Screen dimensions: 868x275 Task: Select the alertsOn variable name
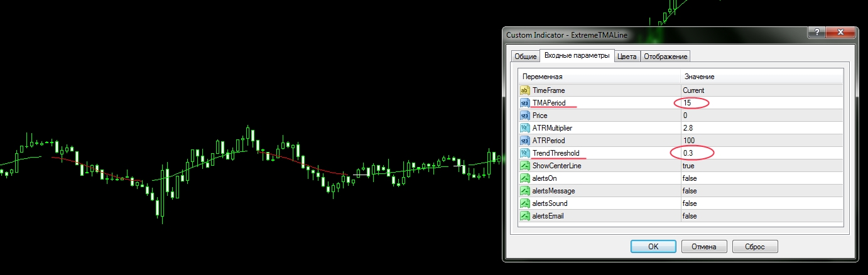[545, 178]
